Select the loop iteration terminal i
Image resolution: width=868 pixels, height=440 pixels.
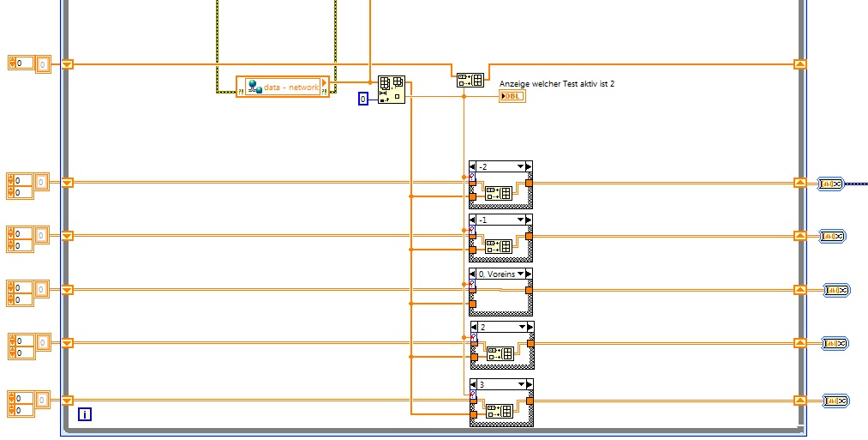pyautogui.click(x=85, y=414)
